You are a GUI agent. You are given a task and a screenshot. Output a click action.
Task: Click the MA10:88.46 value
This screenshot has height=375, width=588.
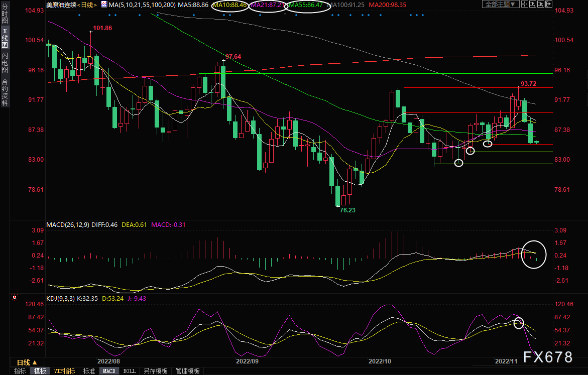point(230,5)
